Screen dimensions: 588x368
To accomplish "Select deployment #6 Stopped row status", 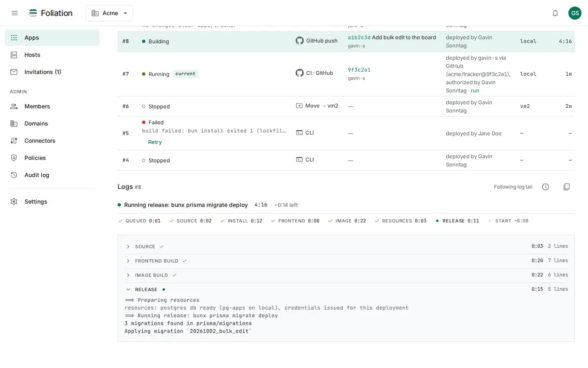I will pos(156,106).
